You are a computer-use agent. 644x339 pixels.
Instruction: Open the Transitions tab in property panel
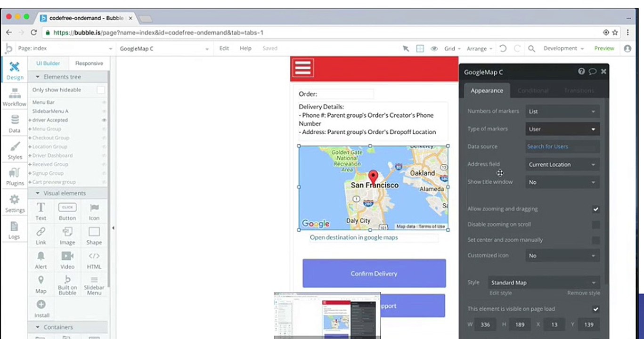coord(579,90)
